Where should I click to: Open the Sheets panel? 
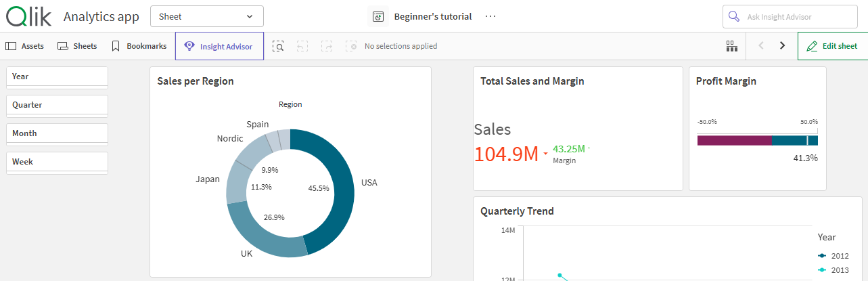point(77,46)
